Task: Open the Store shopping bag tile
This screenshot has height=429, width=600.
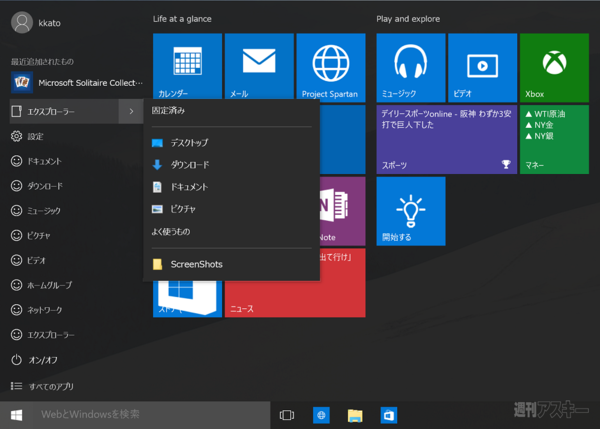Action: click(x=187, y=299)
